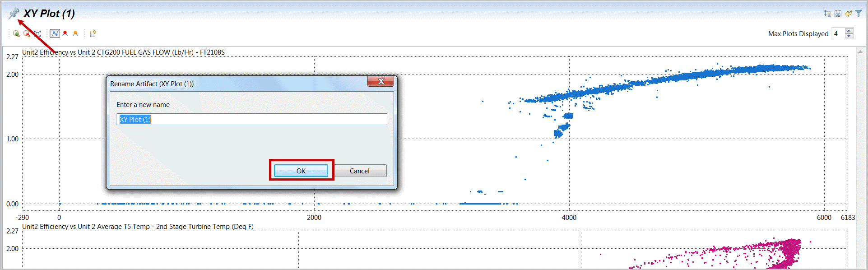Click the Max Plots Displayed value field
Viewport: 868px width, 270px height.
tap(837, 34)
